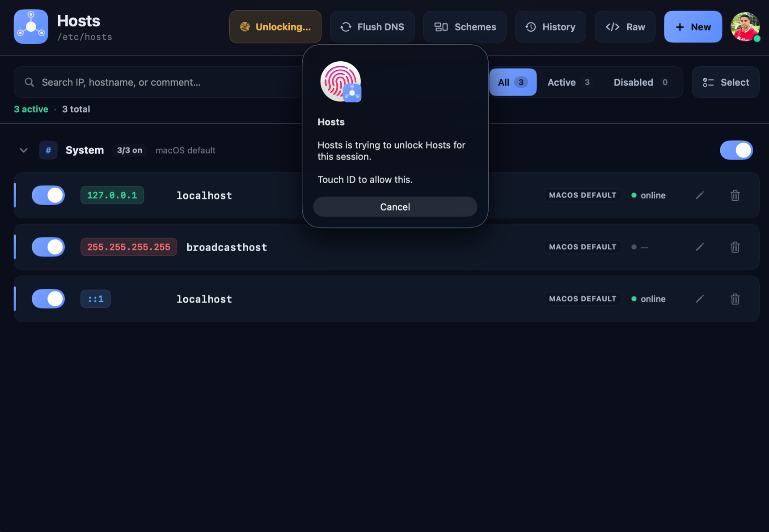Disable the 127.0.0.1 localhost entry
Viewport: 769px width, 532px height.
(48, 195)
